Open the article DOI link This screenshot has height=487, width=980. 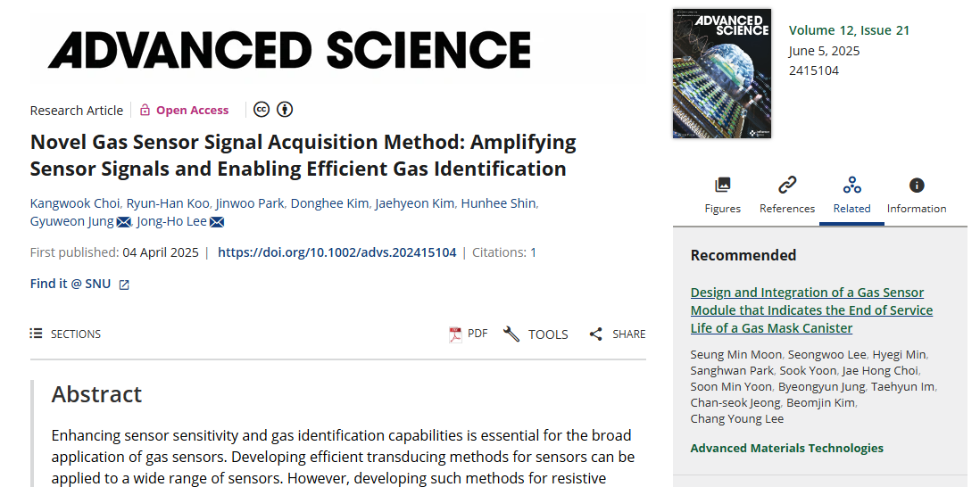tap(336, 252)
